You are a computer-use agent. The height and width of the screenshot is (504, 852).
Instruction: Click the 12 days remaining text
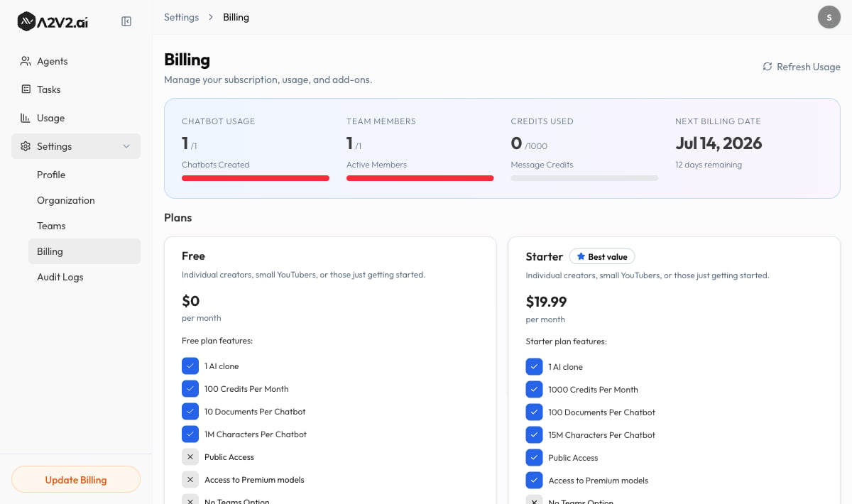(x=709, y=165)
